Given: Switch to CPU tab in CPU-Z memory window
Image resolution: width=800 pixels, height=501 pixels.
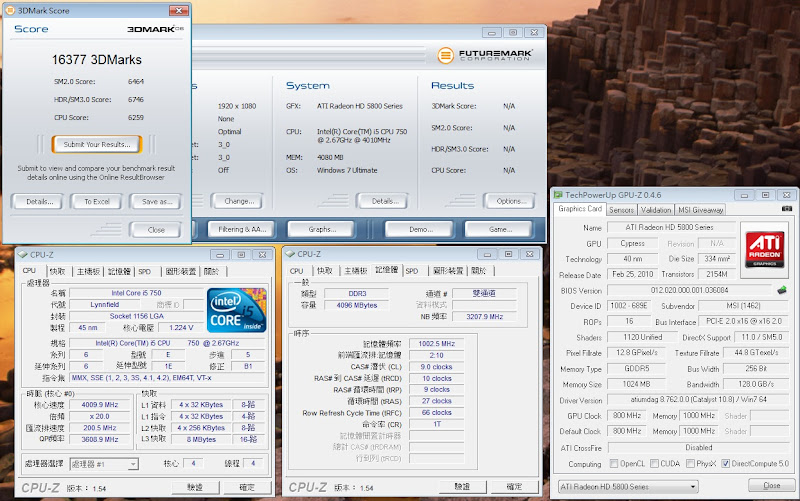Looking at the screenshot, I should pos(296,271).
